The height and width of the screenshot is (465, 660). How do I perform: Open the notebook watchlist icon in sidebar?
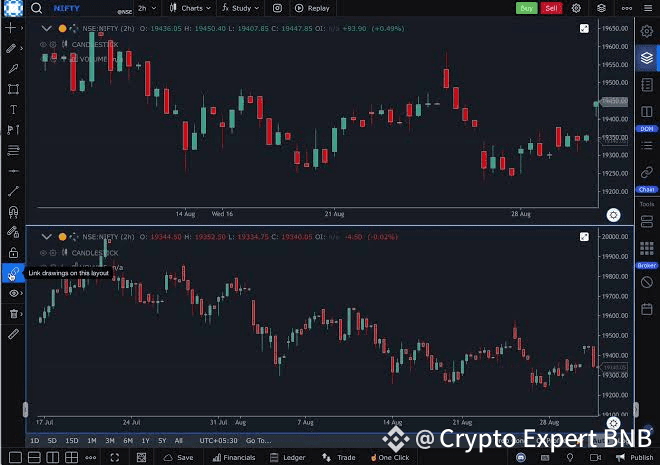coord(647,85)
